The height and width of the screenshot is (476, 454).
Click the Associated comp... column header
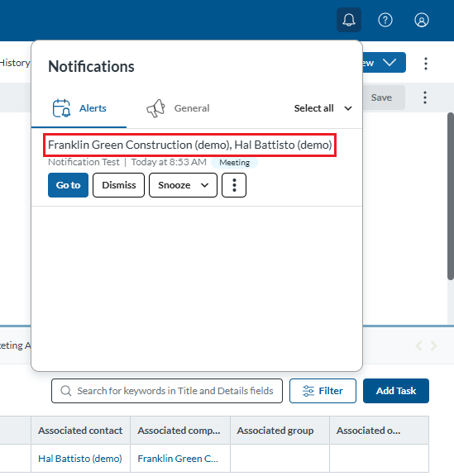(x=180, y=431)
